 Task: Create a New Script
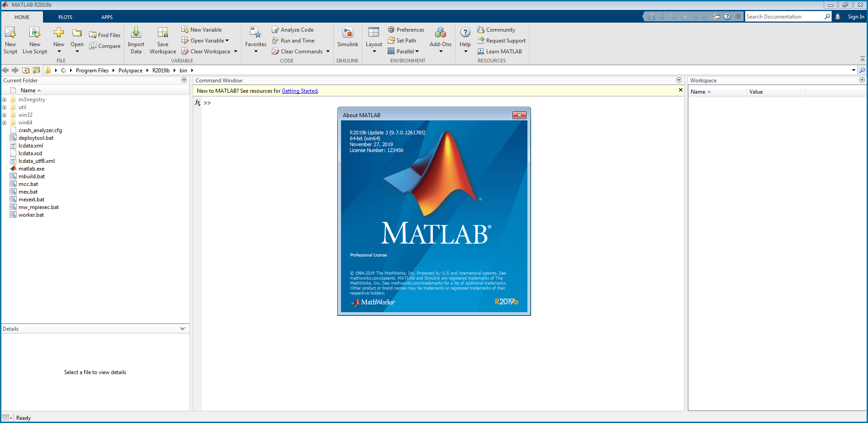tap(10, 40)
